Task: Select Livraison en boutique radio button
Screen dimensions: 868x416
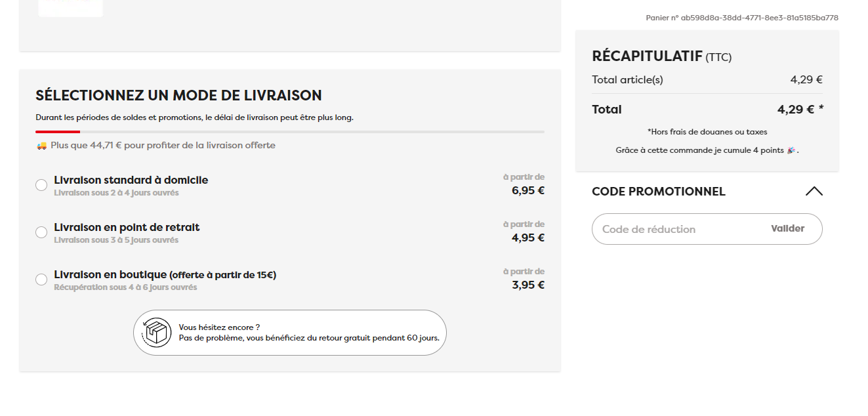Action: 41,280
